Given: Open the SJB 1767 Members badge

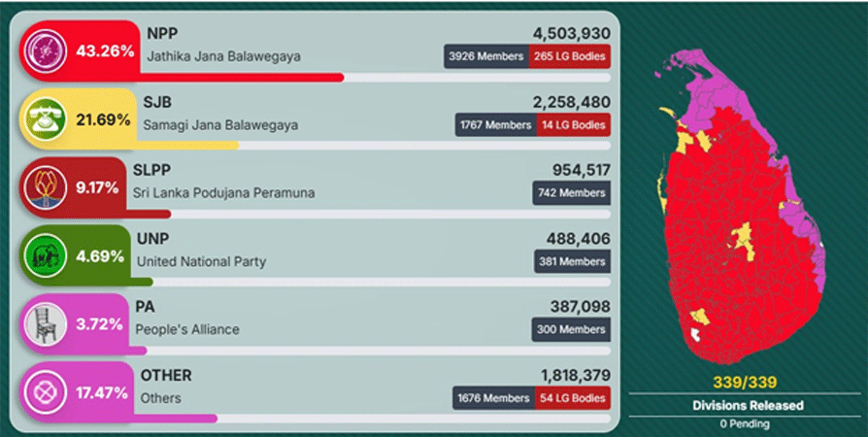Looking at the screenshot, I should click(x=495, y=124).
